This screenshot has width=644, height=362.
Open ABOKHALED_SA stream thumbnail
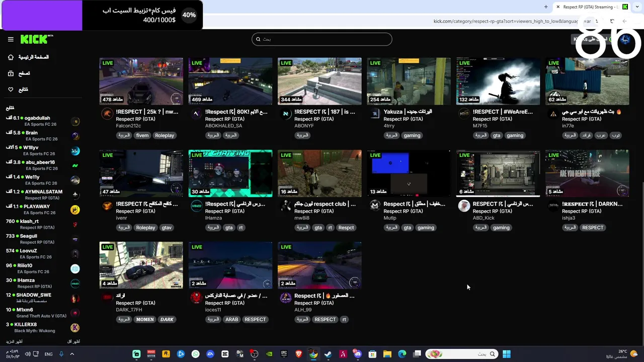pos(230,81)
